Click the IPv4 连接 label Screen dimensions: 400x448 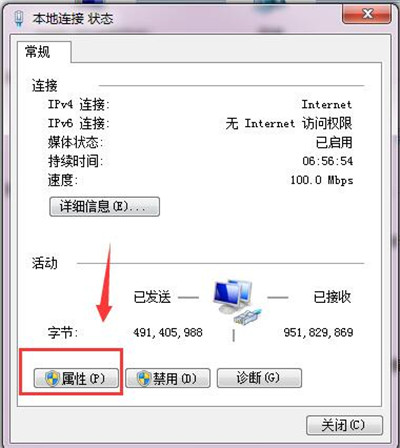coord(78,105)
